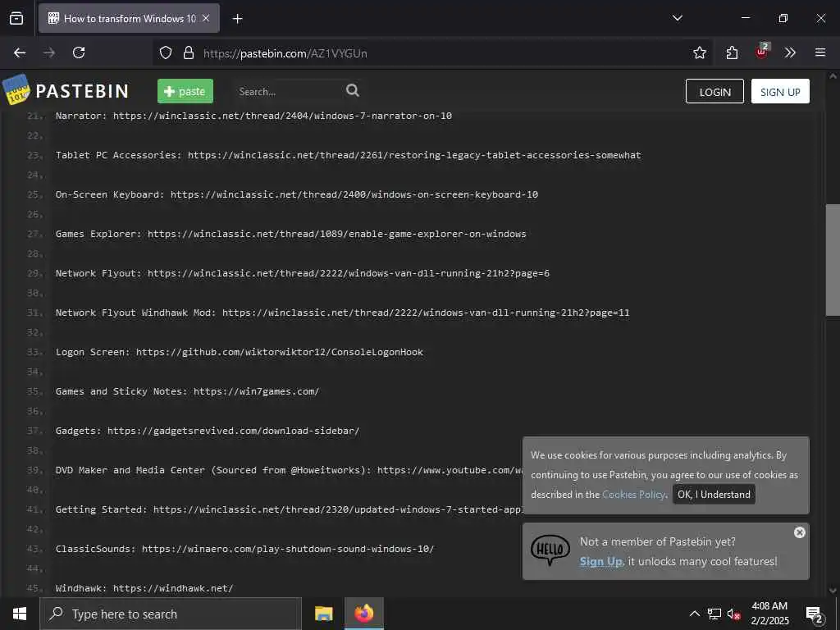Click the ClassicSounds winaero line
Viewport: 840px width, 630px height.
click(244, 549)
